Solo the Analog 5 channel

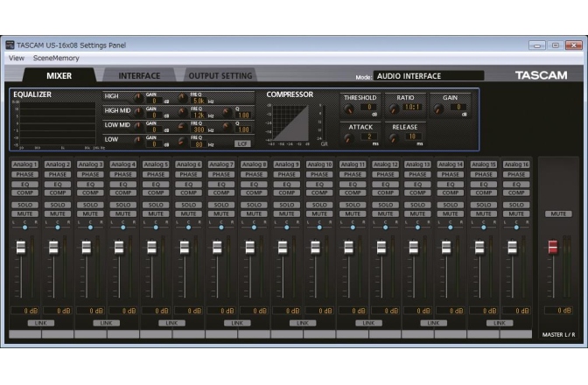point(156,205)
